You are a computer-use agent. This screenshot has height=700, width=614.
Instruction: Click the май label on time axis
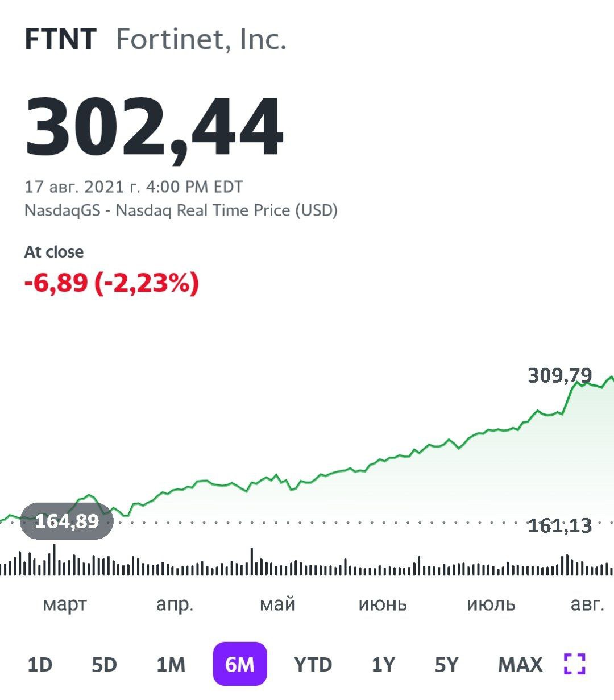coord(277,604)
